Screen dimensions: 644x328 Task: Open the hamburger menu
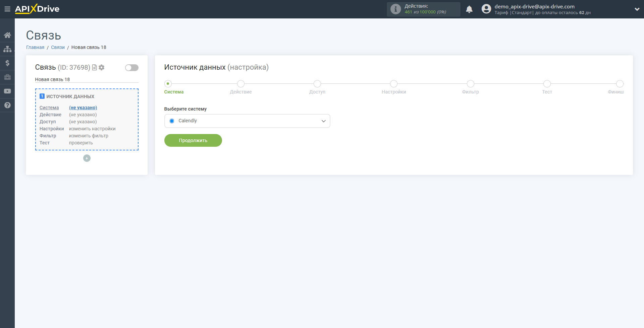pos(7,9)
